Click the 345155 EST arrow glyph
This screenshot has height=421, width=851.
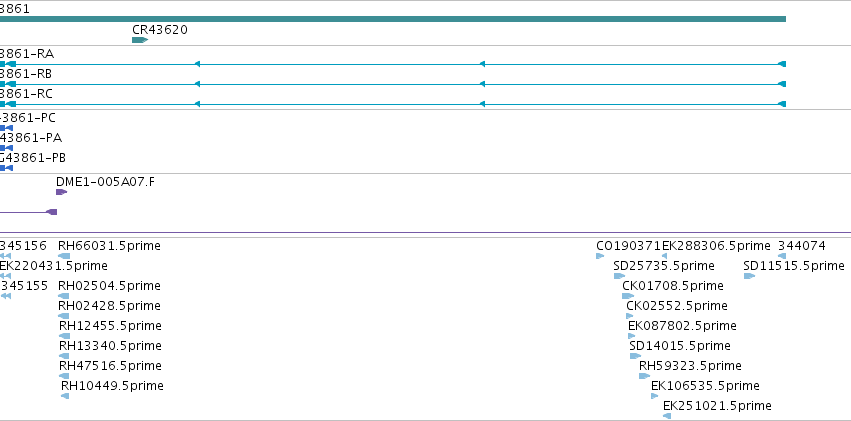point(6,296)
